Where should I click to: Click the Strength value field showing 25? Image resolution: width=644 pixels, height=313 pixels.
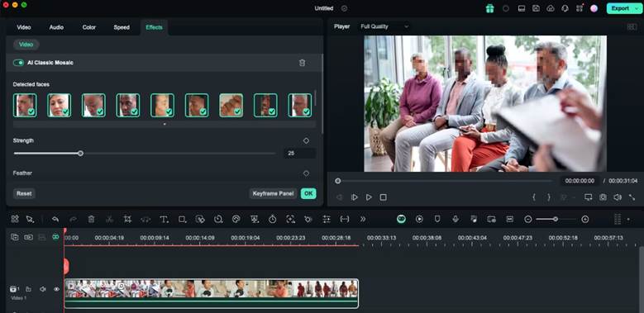point(299,154)
